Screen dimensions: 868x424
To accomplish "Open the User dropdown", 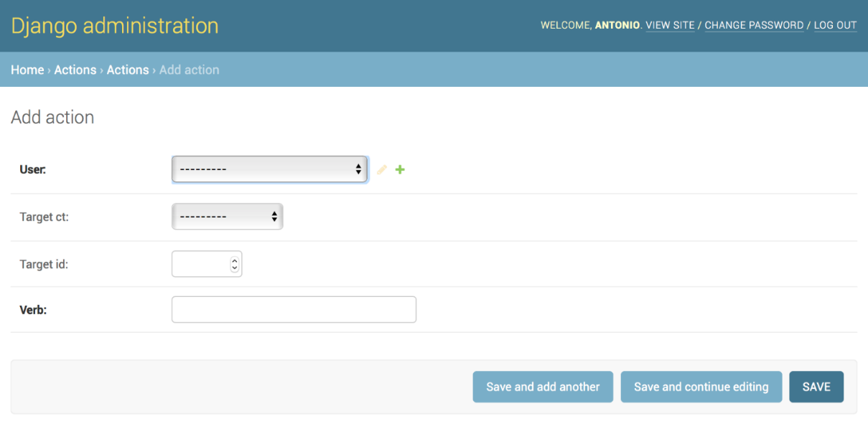I will pyautogui.click(x=269, y=169).
